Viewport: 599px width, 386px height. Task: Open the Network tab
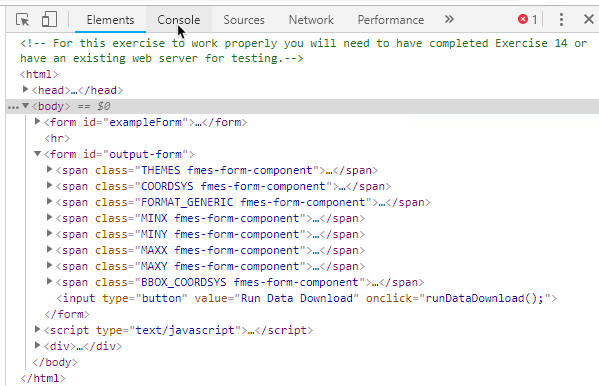311,20
